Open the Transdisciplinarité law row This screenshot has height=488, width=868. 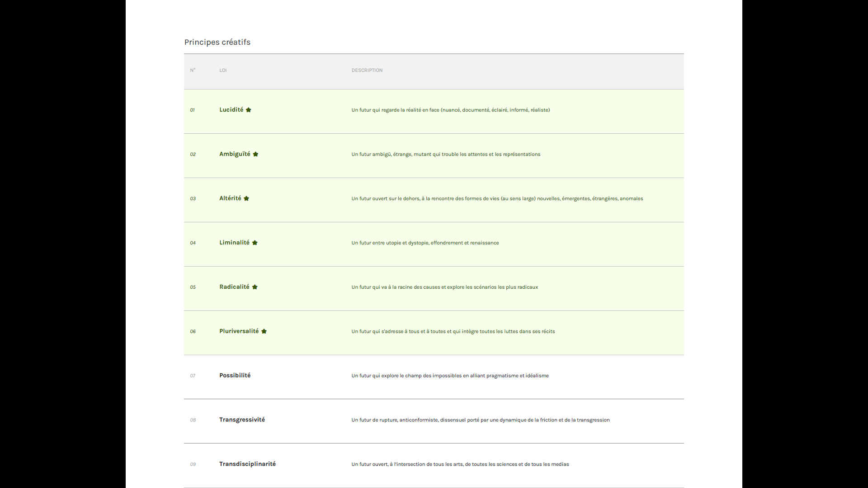[247, 464]
